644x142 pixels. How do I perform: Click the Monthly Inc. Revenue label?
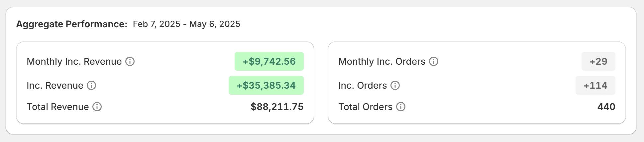tap(74, 61)
